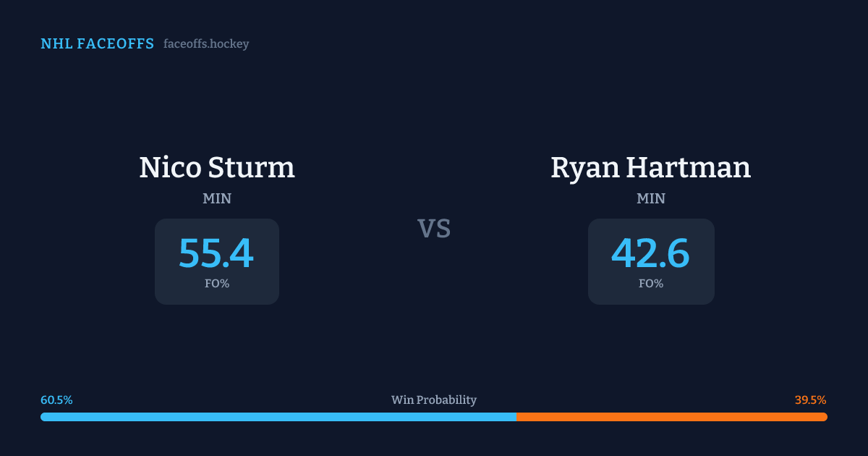Viewport: 868px width, 456px height.
Task: Click the FO% label below 55.4
Action: (217, 284)
